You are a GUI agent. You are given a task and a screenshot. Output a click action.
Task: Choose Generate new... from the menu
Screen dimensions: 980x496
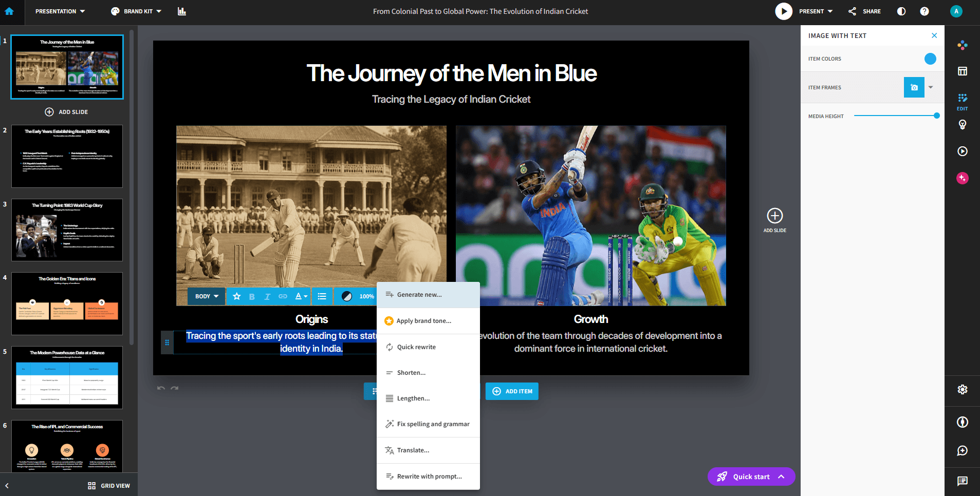(428, 295)
